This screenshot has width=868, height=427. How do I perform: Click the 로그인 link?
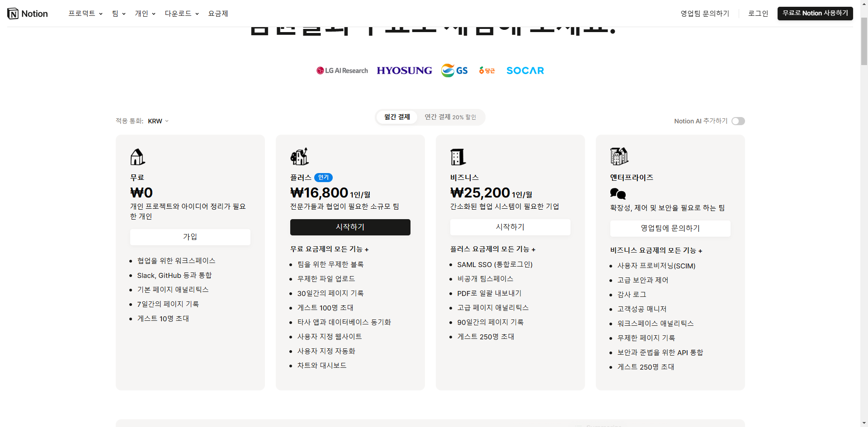[x=758, y=14]
